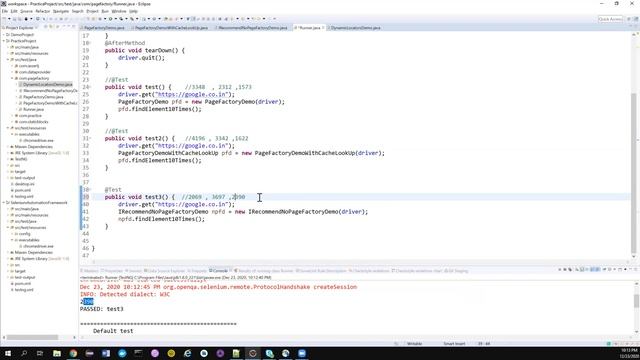Click the @AfterMethod annotation line
Viewport: 640px width, 360px height.
pyautogui.click(x=124, y=43)
